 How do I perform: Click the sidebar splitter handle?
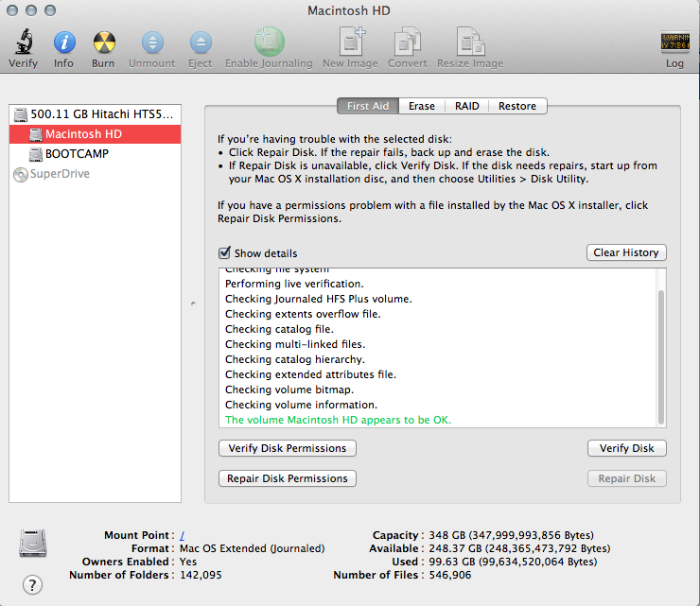coord(193,303)
